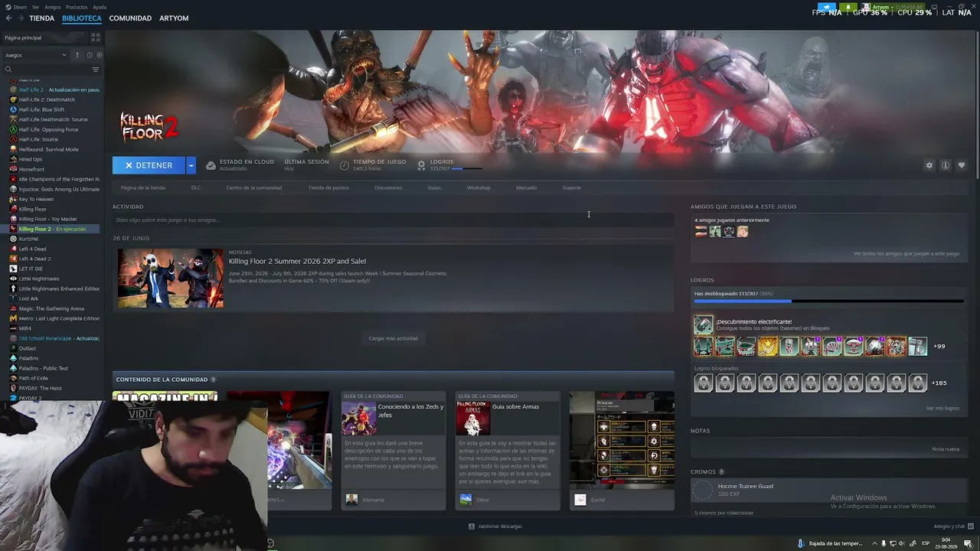Open the ARTYOM profile tab
Screen dimensions: 980x551
[x=174, y=18]
